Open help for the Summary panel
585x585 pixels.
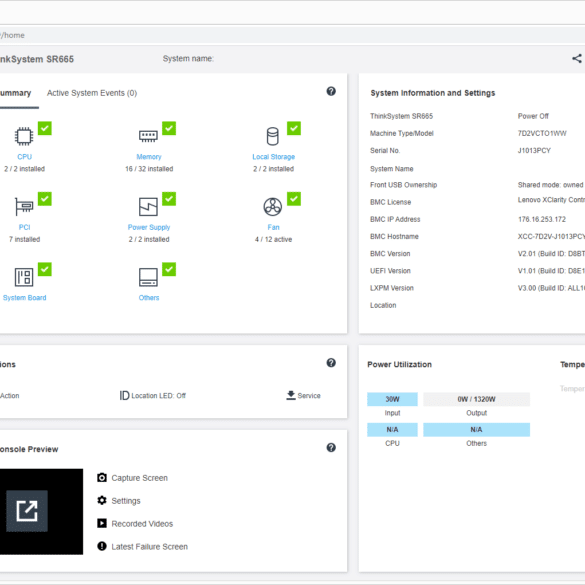point(331,91)
